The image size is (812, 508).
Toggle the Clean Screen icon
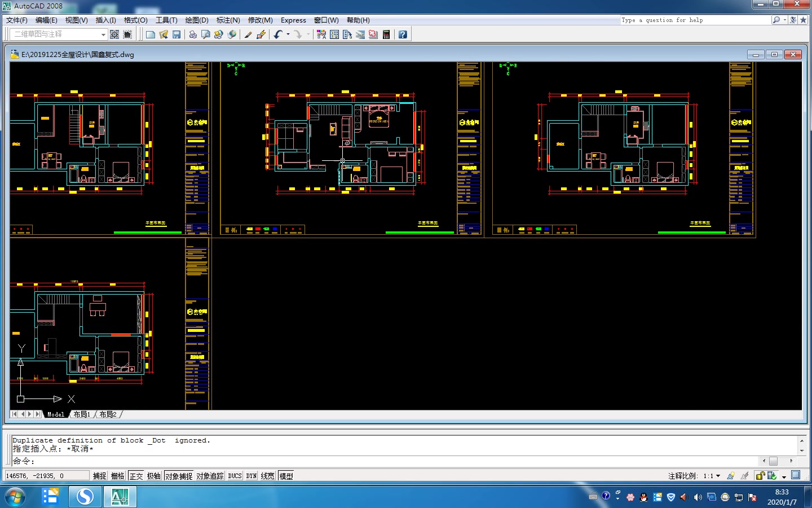click(x=796, y=475)
